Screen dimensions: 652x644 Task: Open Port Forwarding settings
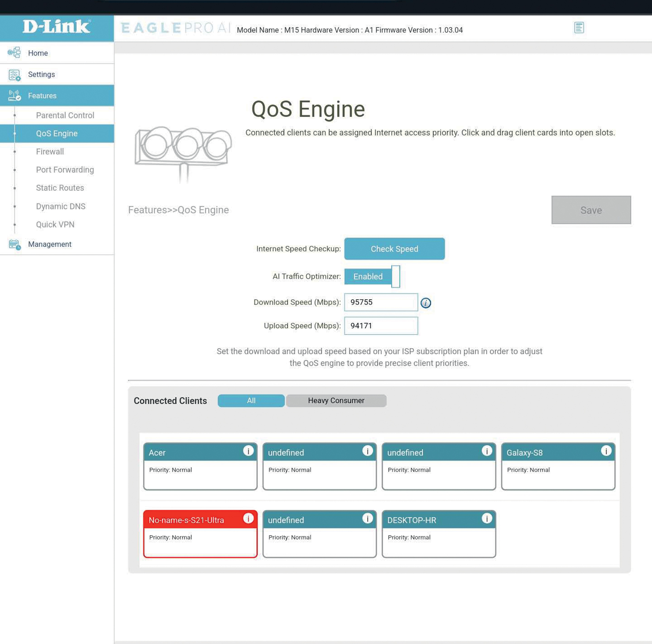pos(65,170)
